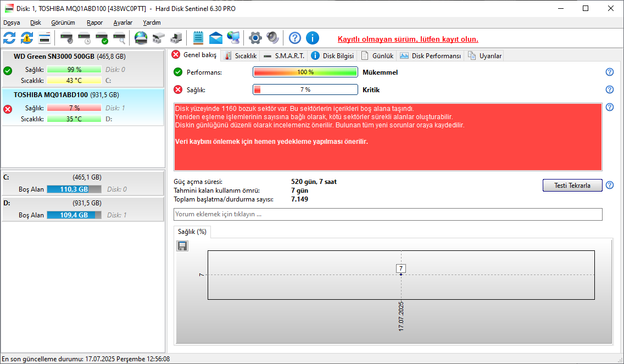Click the WD Green 99 % health bar

point(74,70)
